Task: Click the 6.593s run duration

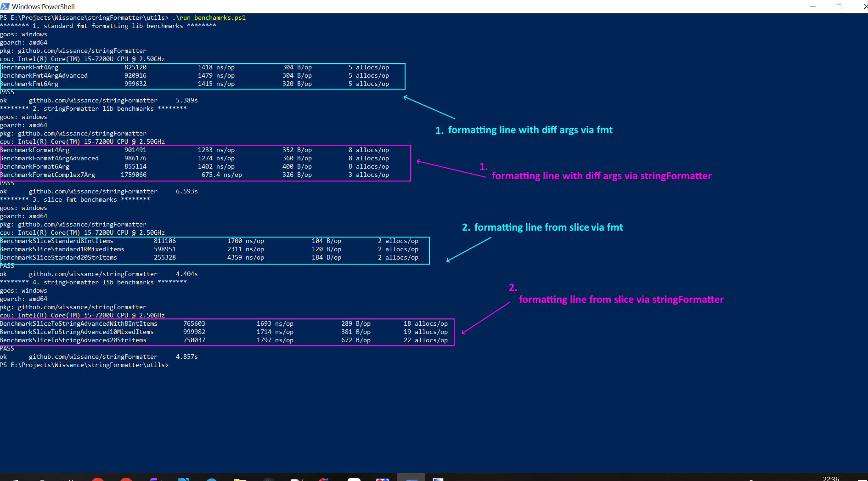Action: [187, 192]
